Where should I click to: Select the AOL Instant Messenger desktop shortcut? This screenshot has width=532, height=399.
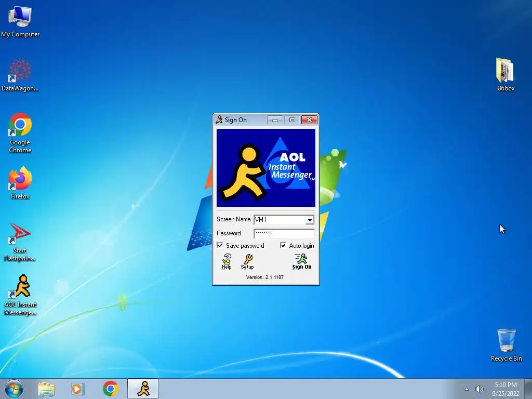20,295
